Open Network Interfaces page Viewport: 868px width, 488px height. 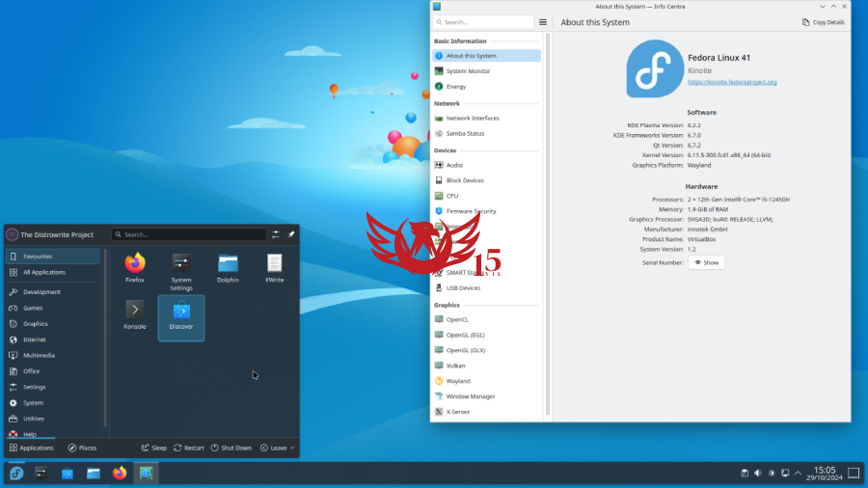pyautogui.click(x=487, y=118)
